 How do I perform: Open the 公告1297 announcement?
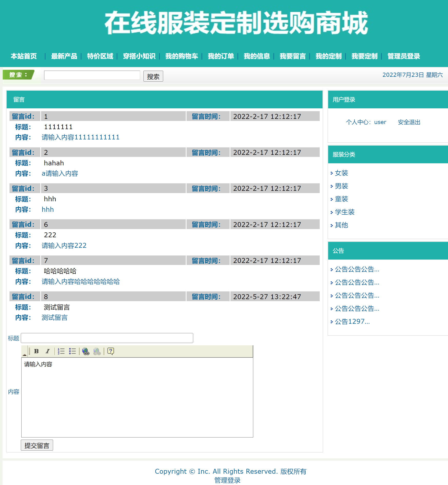pyautogui.click(x=352, y=321)
